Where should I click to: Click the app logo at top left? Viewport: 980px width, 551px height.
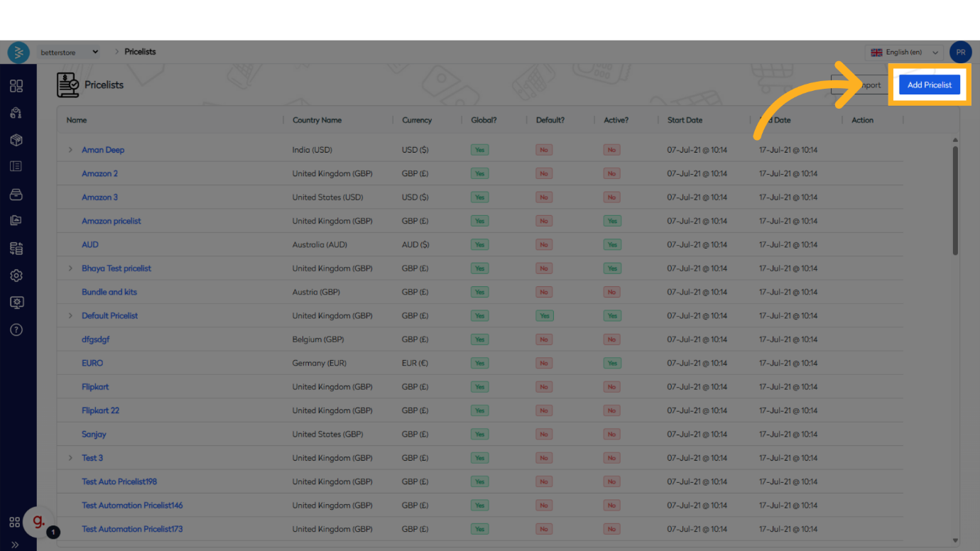click(x=18, y=53)
